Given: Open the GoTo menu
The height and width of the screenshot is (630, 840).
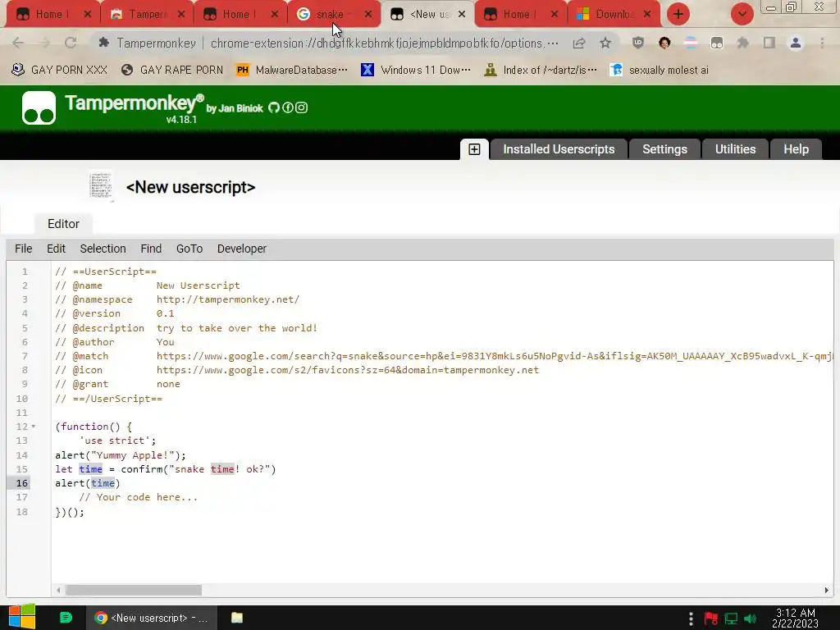Looking at the screenshot, I should pos(189,249).
